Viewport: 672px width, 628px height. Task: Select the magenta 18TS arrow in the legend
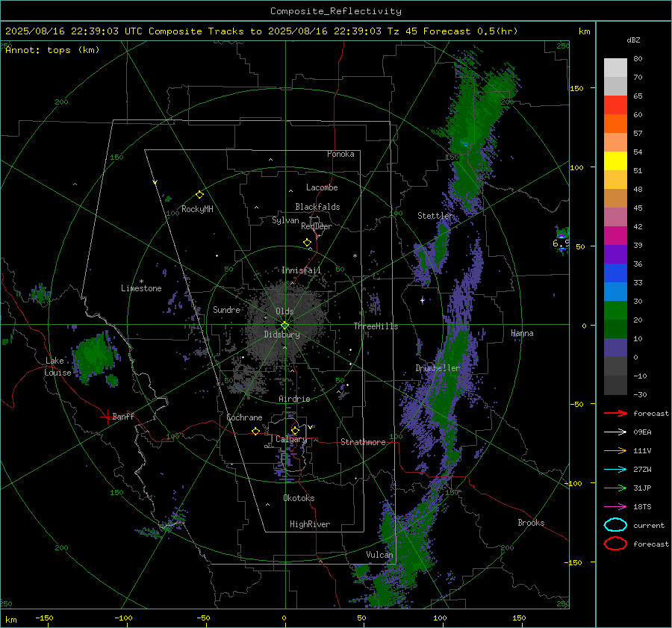(615, 507)
